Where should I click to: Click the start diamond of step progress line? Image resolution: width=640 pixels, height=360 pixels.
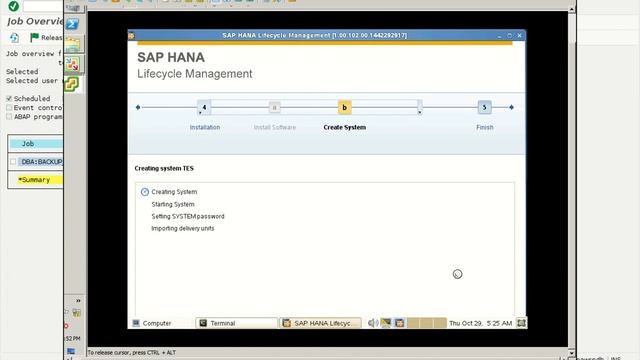[x=138, y=107]
